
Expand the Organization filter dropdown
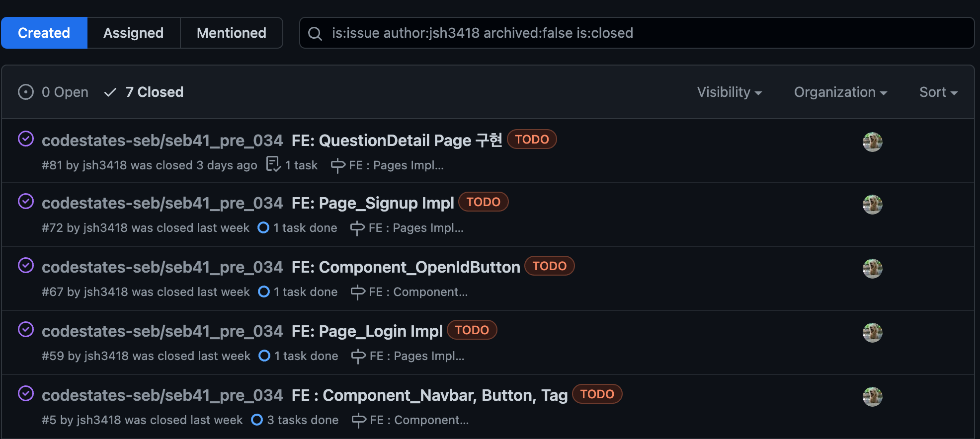tap(840, 92)
